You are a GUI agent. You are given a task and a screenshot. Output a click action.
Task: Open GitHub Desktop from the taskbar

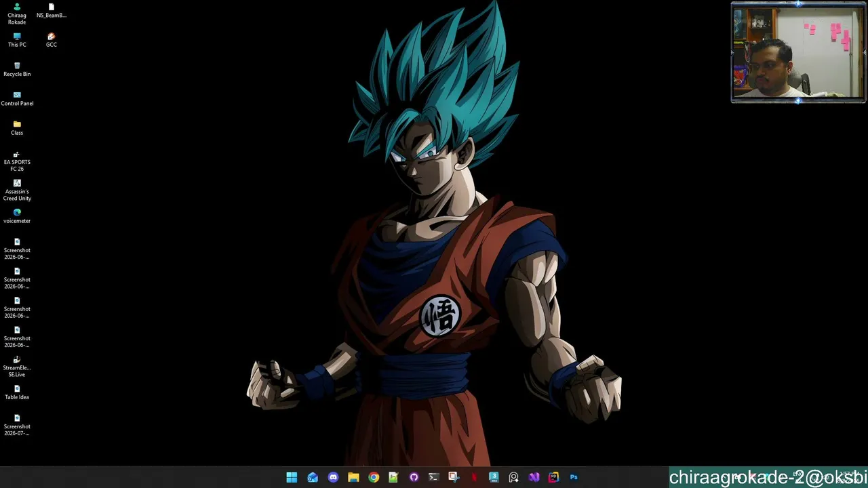pyautogui.click(x=414, y=477)
